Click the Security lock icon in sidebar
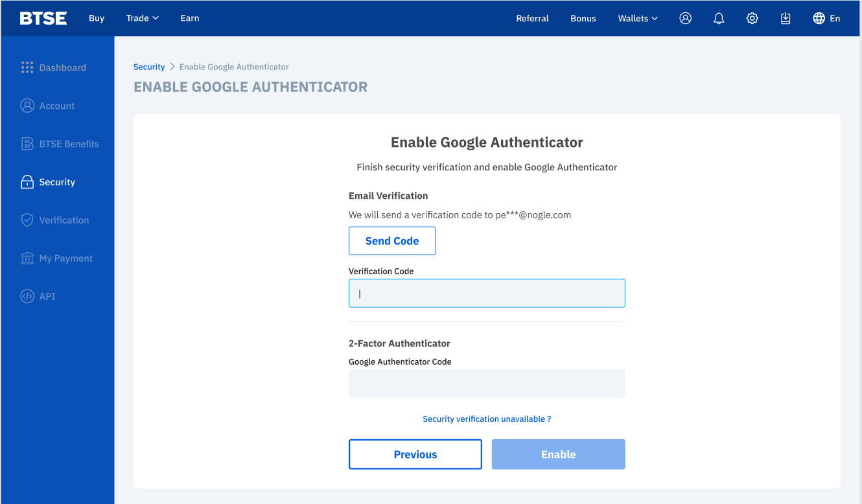862x504 pixels. 27,182
